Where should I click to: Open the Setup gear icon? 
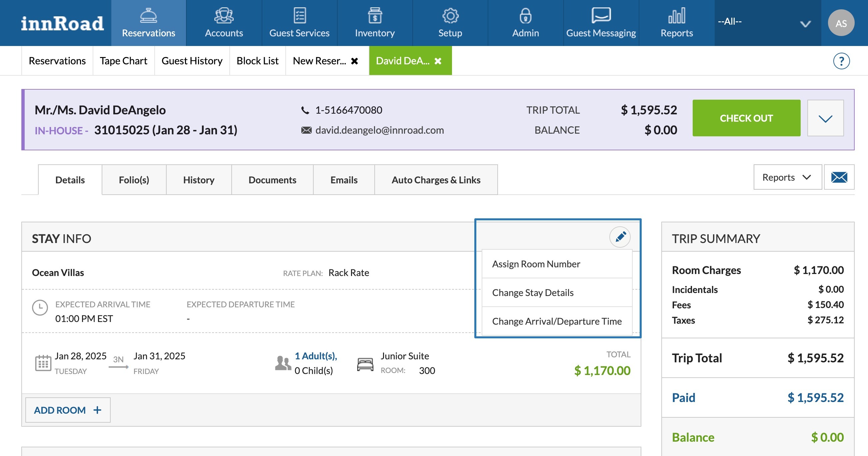pyautogui.click(x=450, y=16)
